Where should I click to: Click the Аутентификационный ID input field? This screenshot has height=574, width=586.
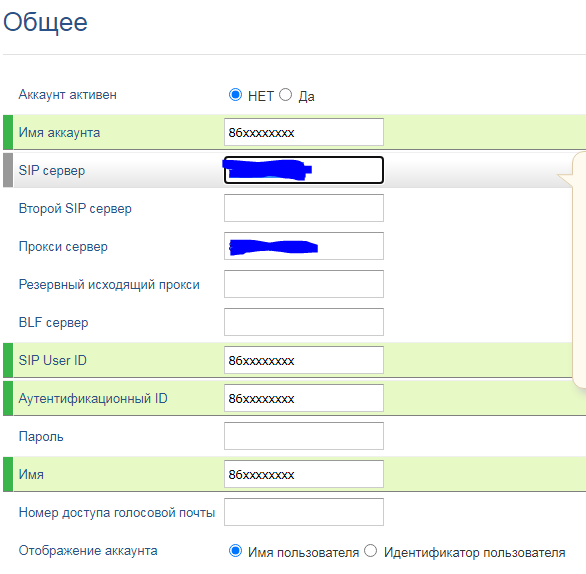click(x=304, y=398)
